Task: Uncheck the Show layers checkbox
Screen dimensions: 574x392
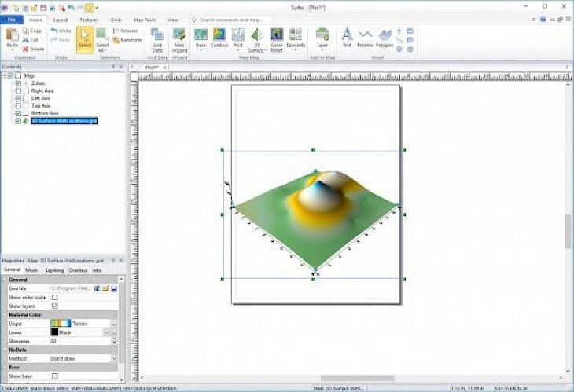Action: point(55,306)
